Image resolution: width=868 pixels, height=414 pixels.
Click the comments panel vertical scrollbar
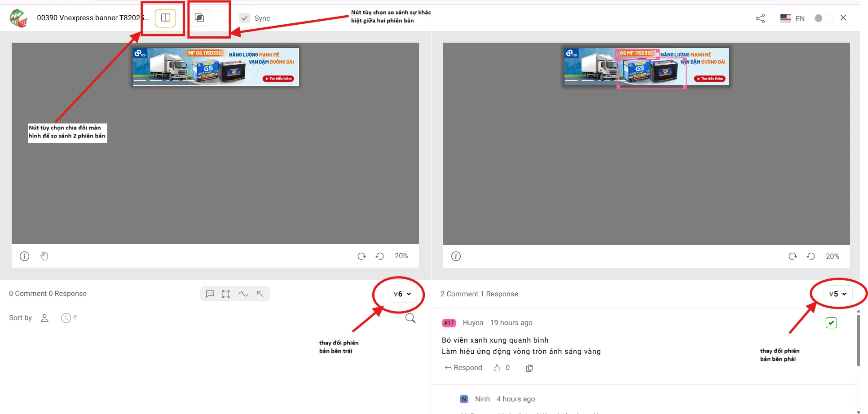(x=858, y=340)
